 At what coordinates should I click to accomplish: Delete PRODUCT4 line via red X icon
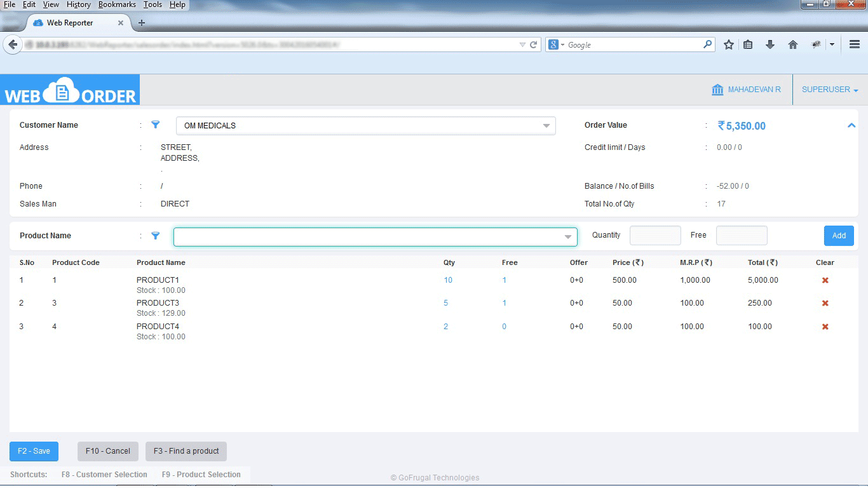(825, 327)
